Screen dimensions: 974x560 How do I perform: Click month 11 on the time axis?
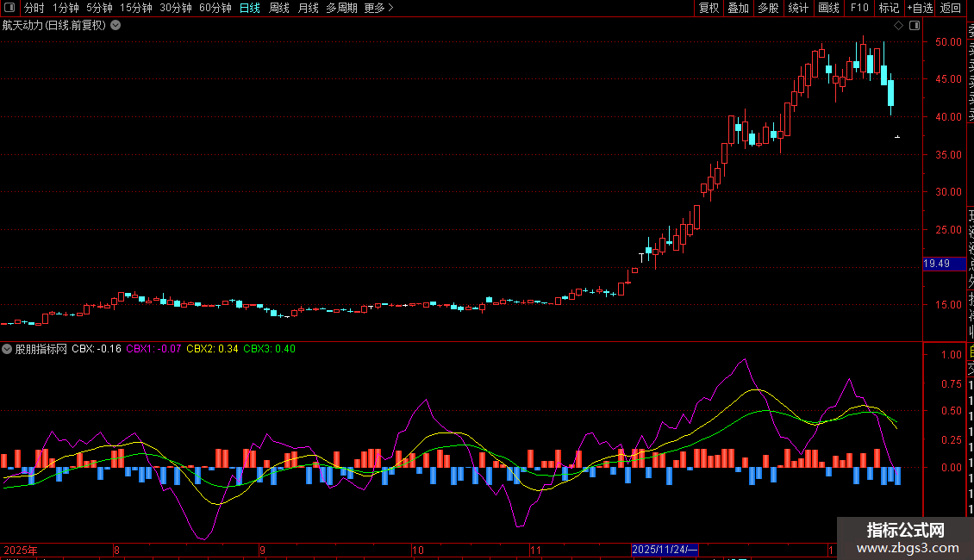point(535,550)
